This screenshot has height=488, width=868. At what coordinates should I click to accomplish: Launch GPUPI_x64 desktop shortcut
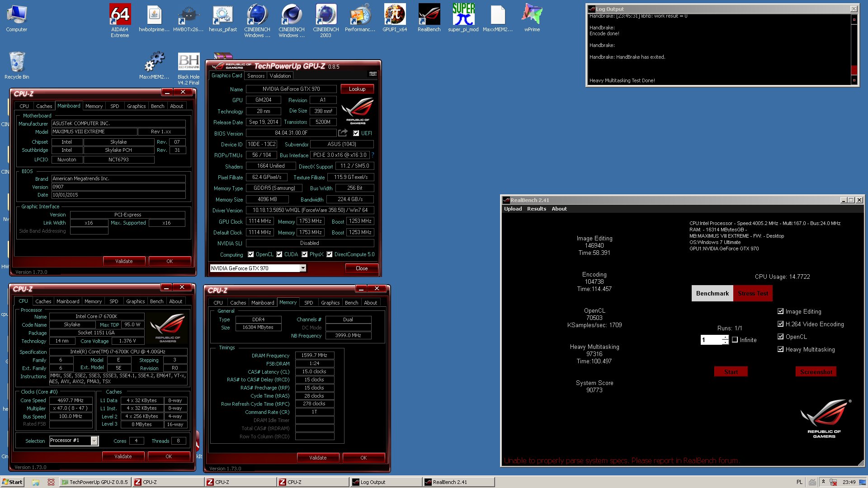click(395, 18)
